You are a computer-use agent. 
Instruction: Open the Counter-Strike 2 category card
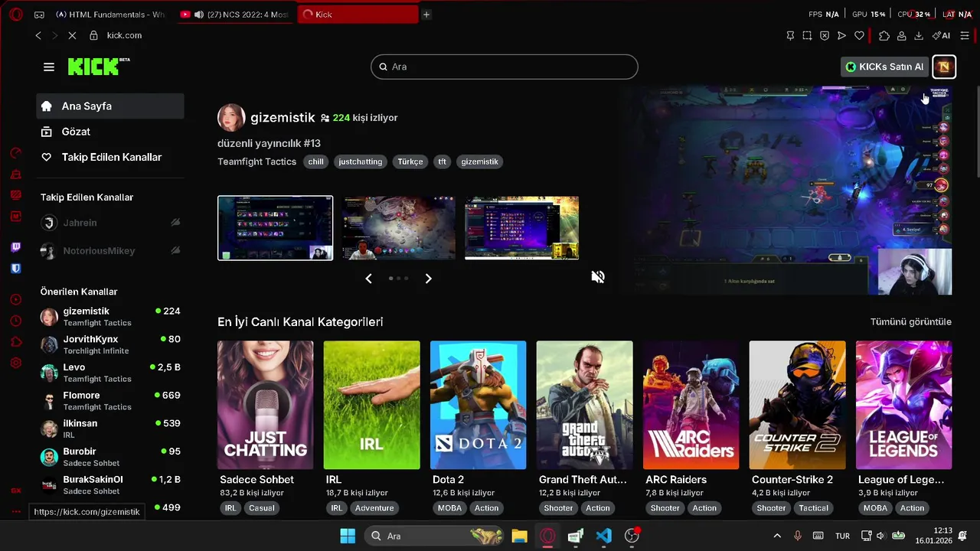[797, 405]
